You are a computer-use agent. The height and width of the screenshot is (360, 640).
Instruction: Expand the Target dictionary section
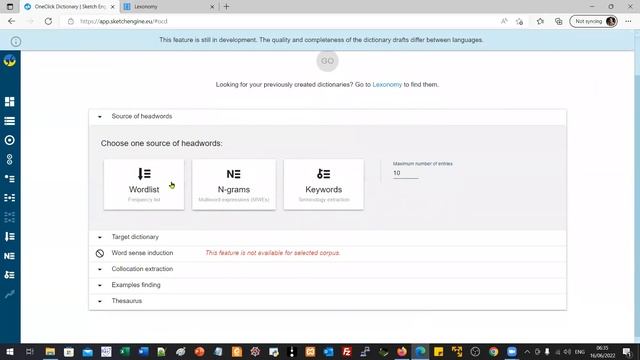[x=327, y=237]
